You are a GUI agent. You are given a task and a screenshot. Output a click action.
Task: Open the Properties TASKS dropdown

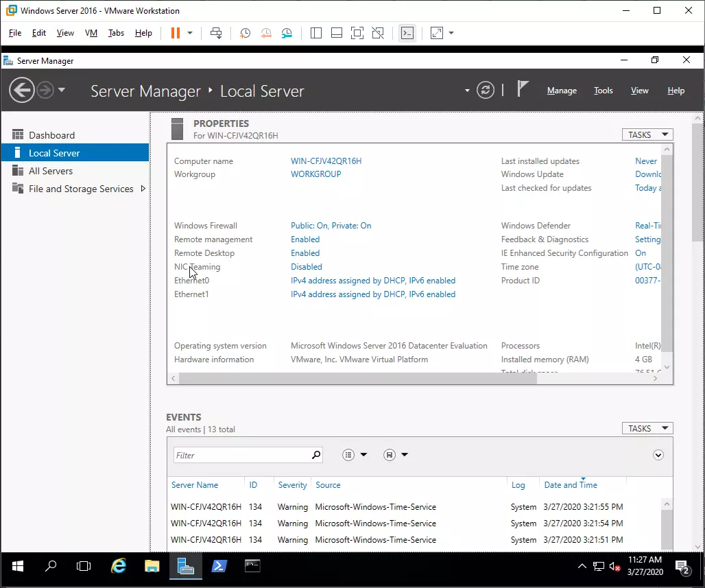[647, 134]
